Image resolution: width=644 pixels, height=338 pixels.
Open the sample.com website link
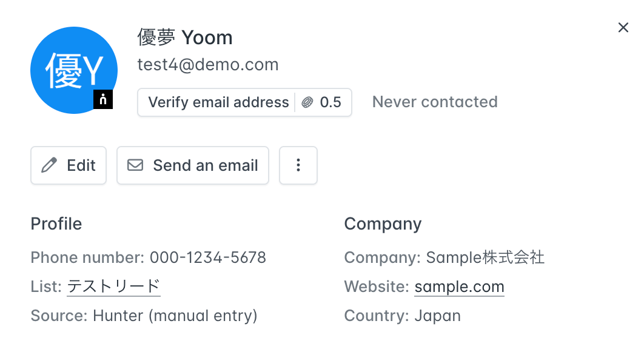click(459, 286)
